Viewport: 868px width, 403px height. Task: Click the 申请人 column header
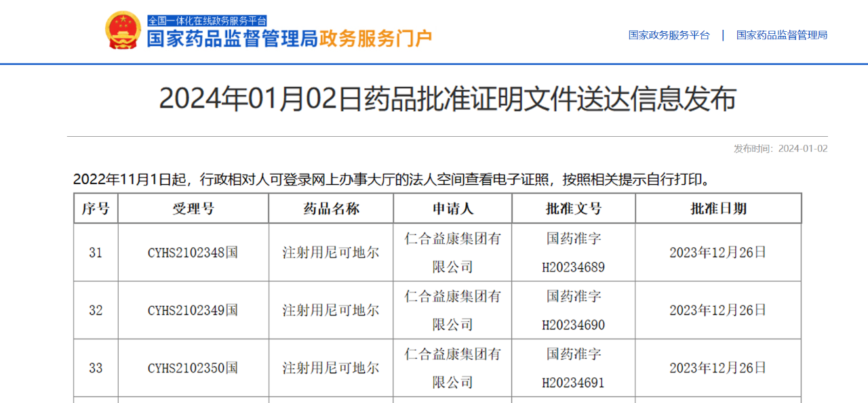pos(453,209)
